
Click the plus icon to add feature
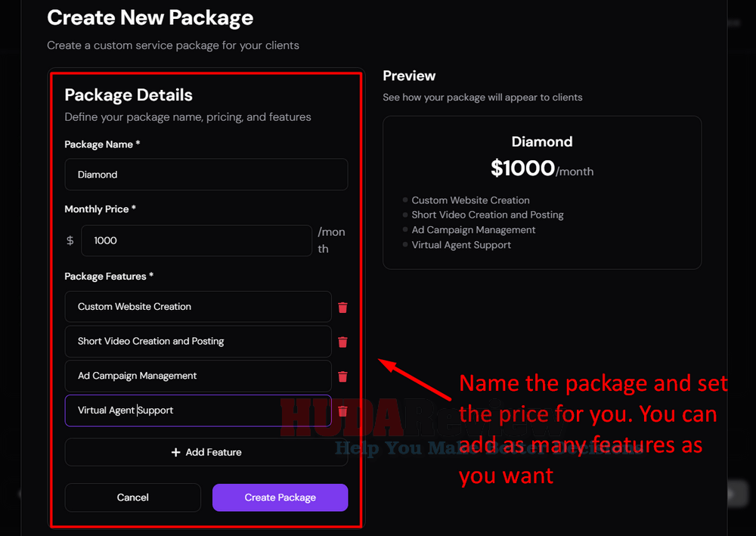click(176, 452)
